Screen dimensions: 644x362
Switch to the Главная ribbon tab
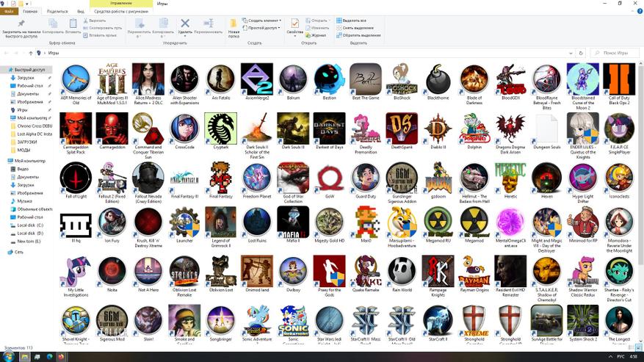(30, 12)
